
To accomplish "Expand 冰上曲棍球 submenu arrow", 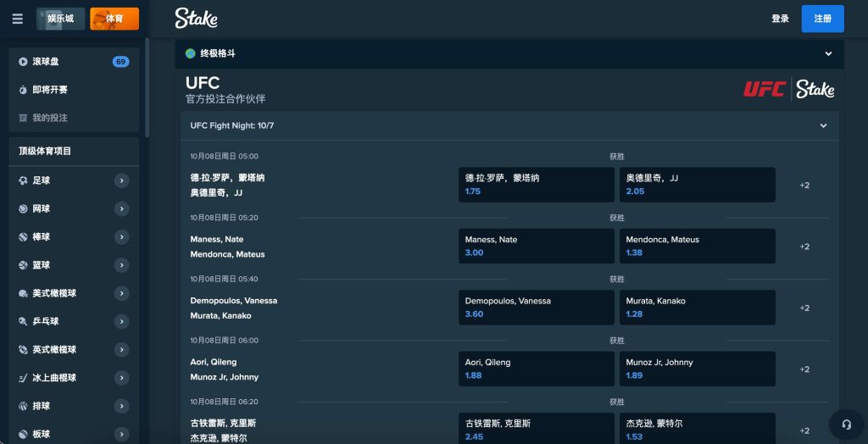I will click(x=122, y=378).
